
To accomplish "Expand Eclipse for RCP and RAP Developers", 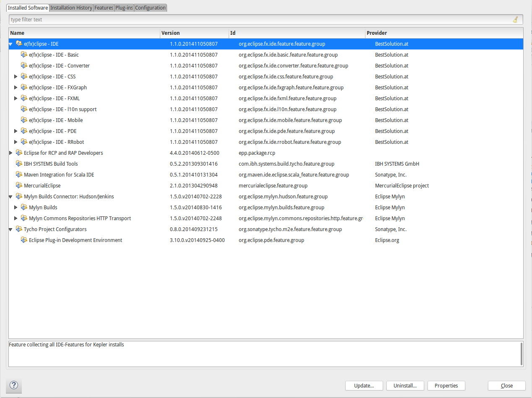I will click(x=11, y=153).
